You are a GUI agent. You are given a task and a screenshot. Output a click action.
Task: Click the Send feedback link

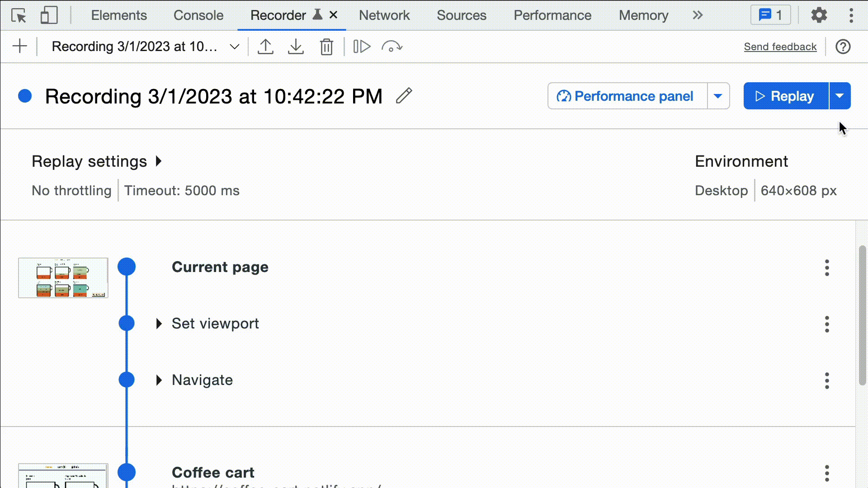pos(780,46)
